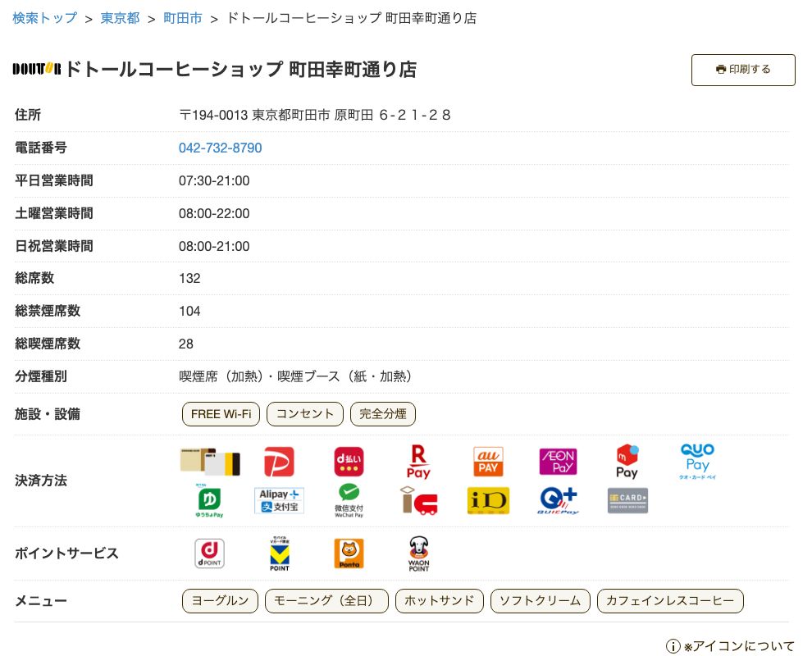The width and height of the screenshot is (812, 656).
Task: Click weekday hours 07:30-21:00
Action: pyautogui.click(x=214, y=180)
